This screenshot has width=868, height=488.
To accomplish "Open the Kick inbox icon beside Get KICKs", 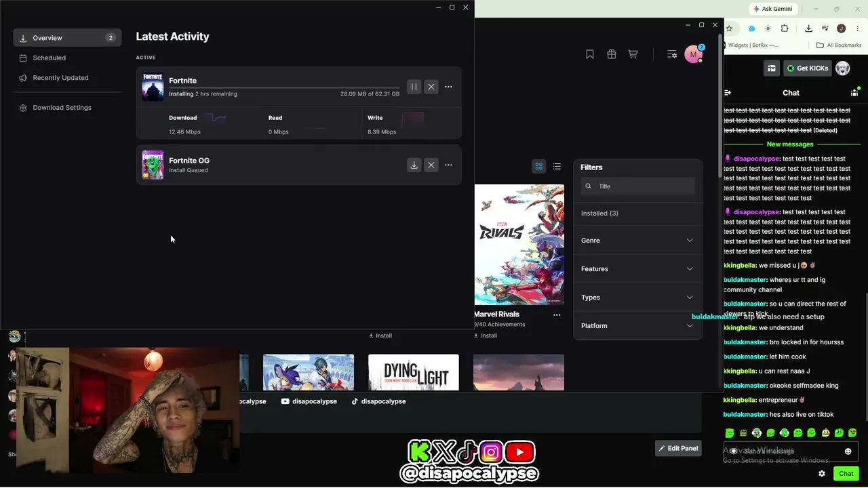I will click(x=772, y=68).
